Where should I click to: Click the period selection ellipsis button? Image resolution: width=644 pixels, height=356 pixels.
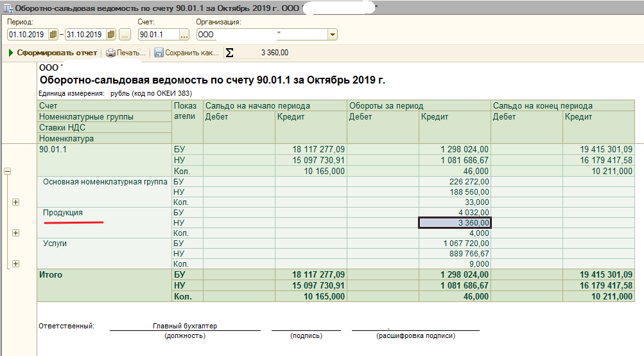click(x=125, y=35)
